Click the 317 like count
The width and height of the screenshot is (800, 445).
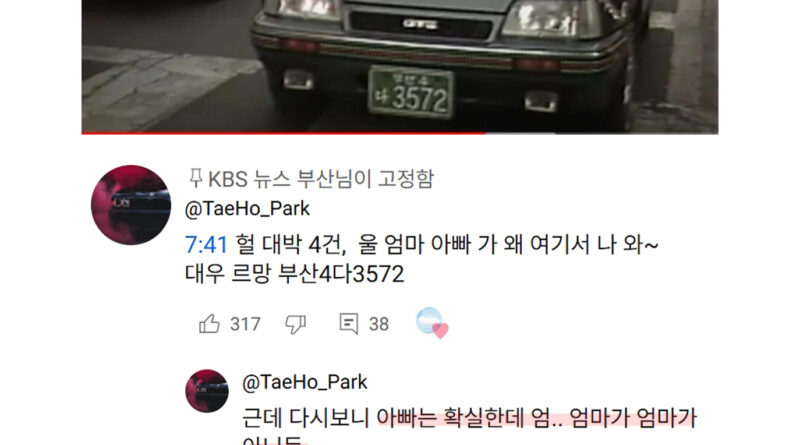tap(245, 324)
